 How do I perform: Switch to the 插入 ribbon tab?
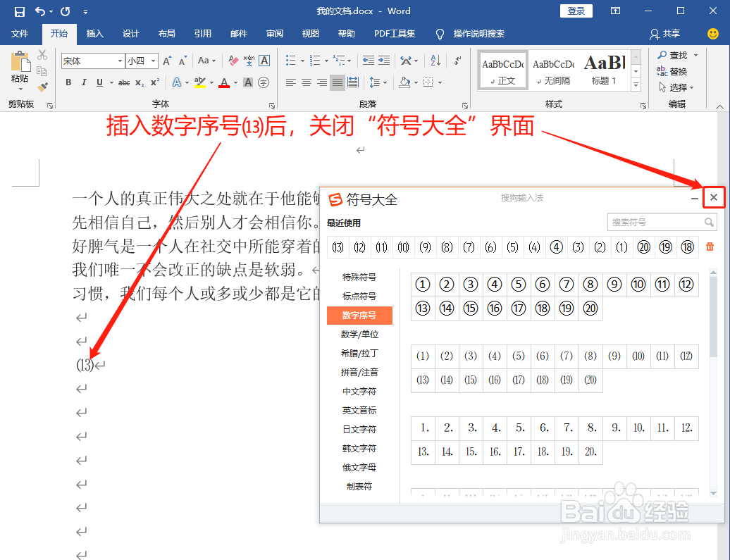point(95,34)
